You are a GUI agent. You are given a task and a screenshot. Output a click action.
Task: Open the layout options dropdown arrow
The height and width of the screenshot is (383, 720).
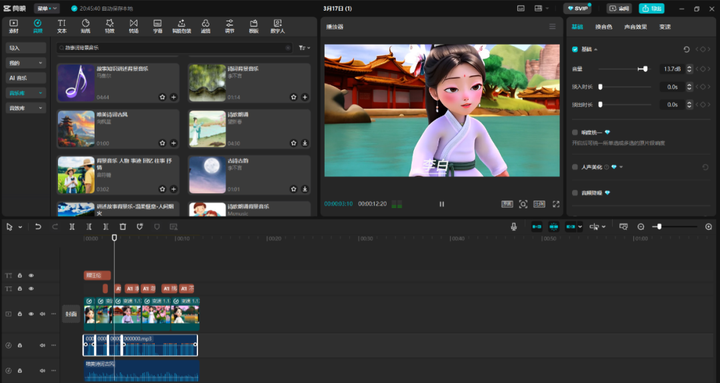tap(547, 8)
